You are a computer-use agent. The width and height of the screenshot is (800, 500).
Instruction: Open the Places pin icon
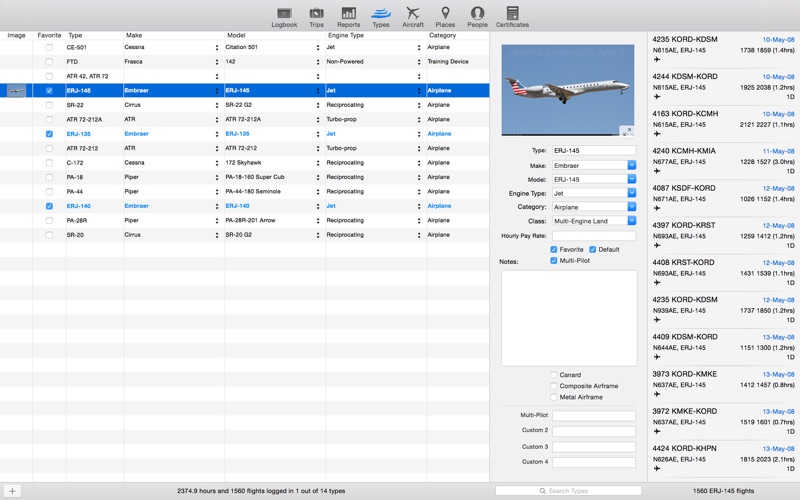(445, 15)
